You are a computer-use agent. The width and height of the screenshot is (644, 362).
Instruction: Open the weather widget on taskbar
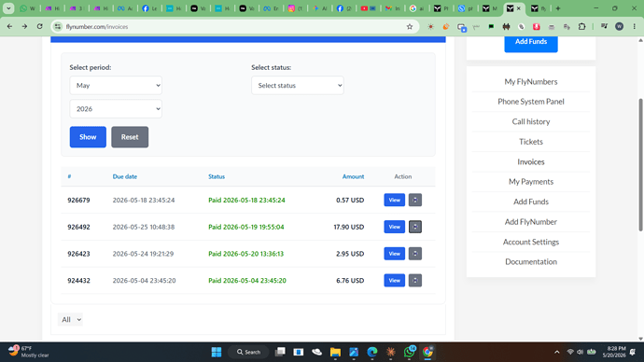[29, 352]
